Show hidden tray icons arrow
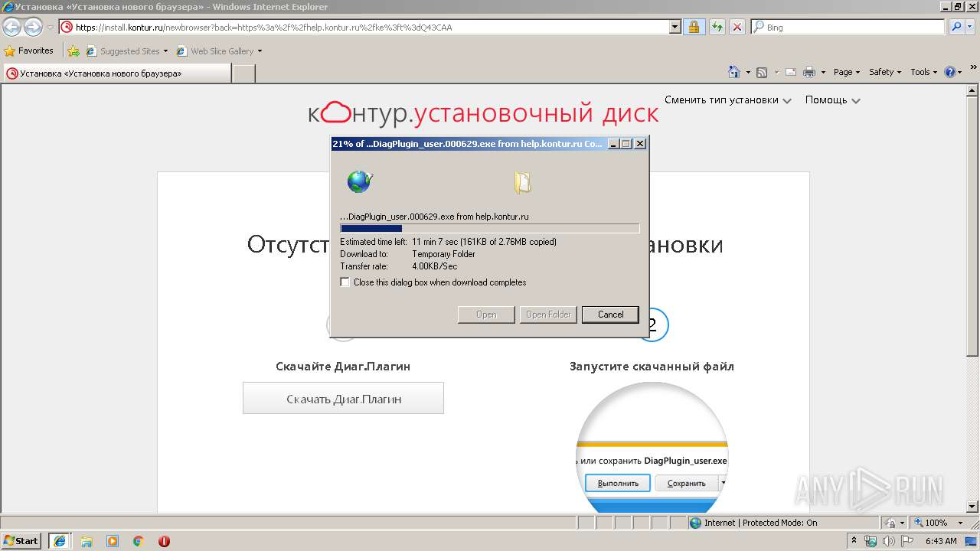This screenshot has width=980, height=551. point(854,541)
